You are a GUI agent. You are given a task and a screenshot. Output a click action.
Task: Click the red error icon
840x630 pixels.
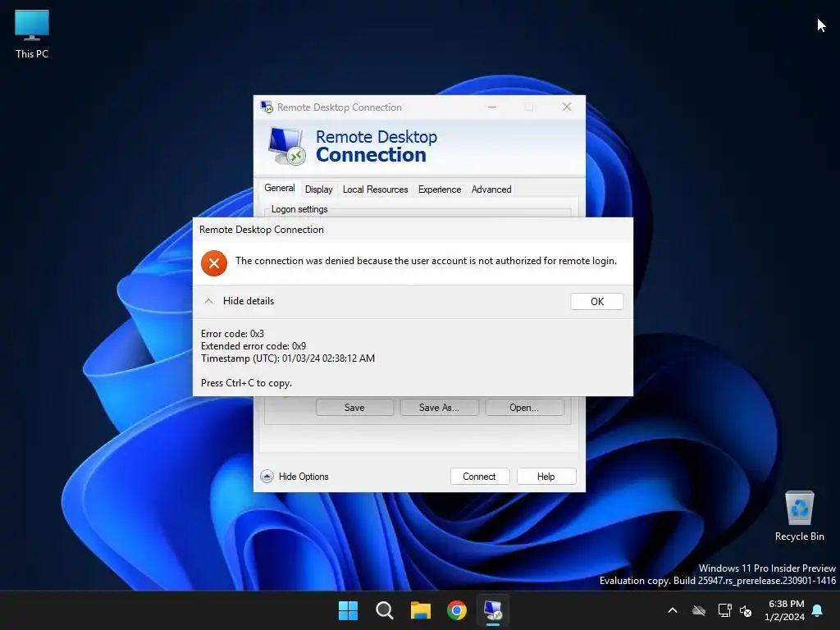tap(214, 263)
